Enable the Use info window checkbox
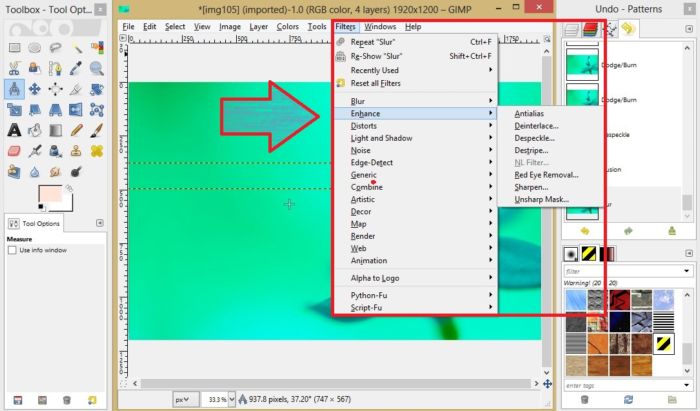 pyautogui.click(x=12, y=250)
